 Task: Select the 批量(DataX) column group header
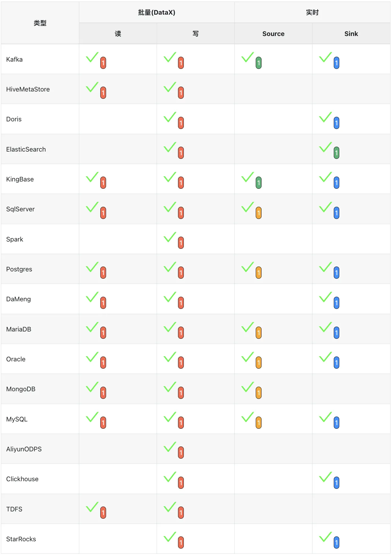point(157,13)
